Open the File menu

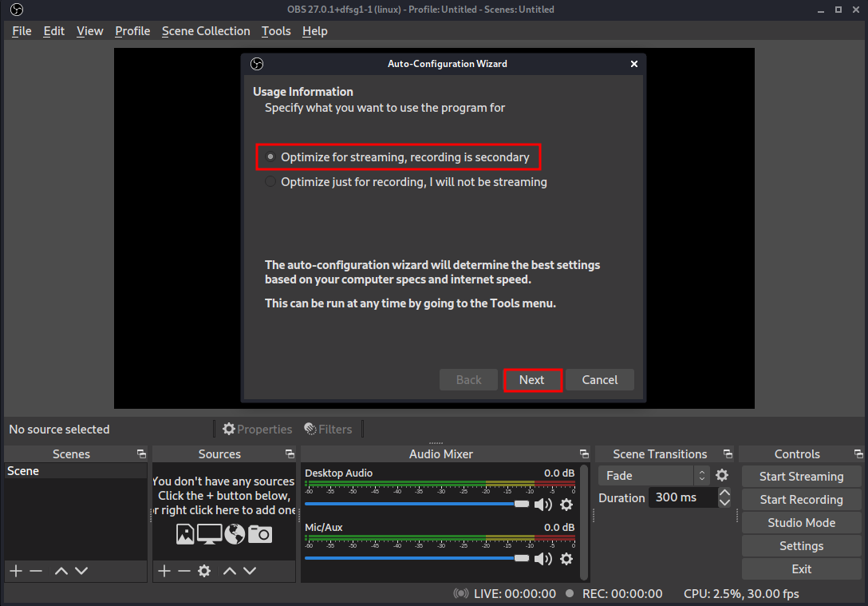[22, 31]
